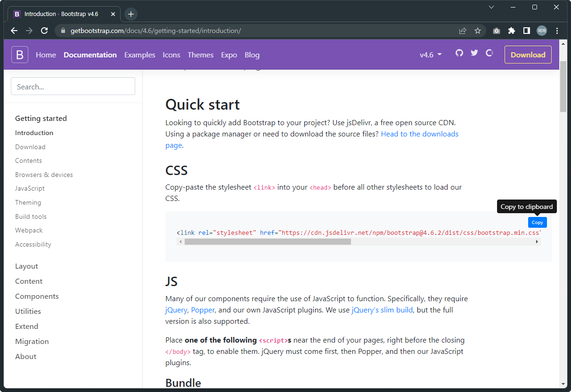Open the Open Collective icon link
The image size is (571, 392).
[489, 53]
